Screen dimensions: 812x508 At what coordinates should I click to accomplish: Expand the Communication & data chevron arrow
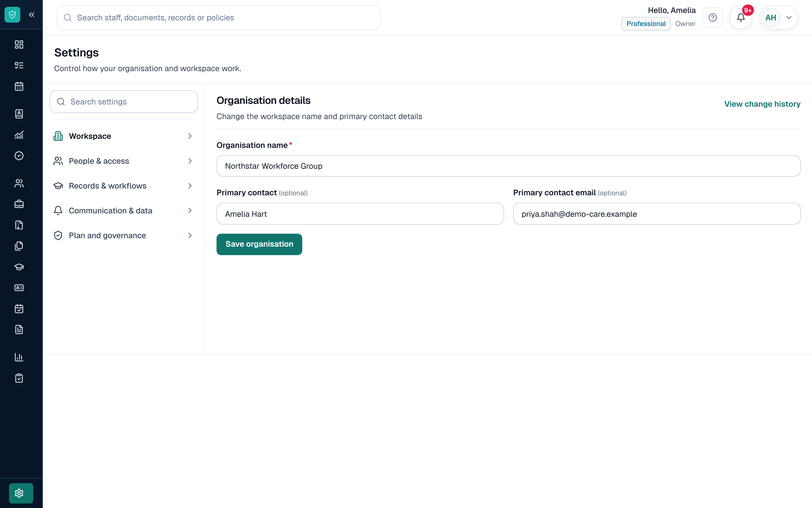[190, 211]
